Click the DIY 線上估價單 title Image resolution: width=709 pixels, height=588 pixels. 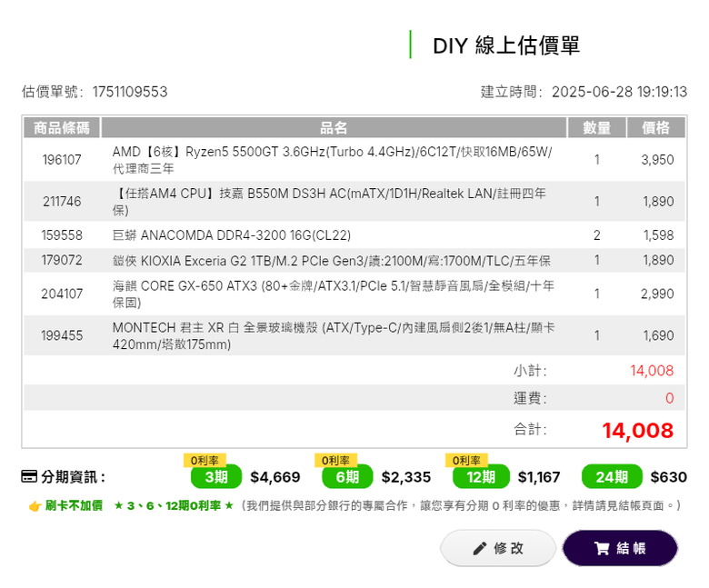pos(506,45)
